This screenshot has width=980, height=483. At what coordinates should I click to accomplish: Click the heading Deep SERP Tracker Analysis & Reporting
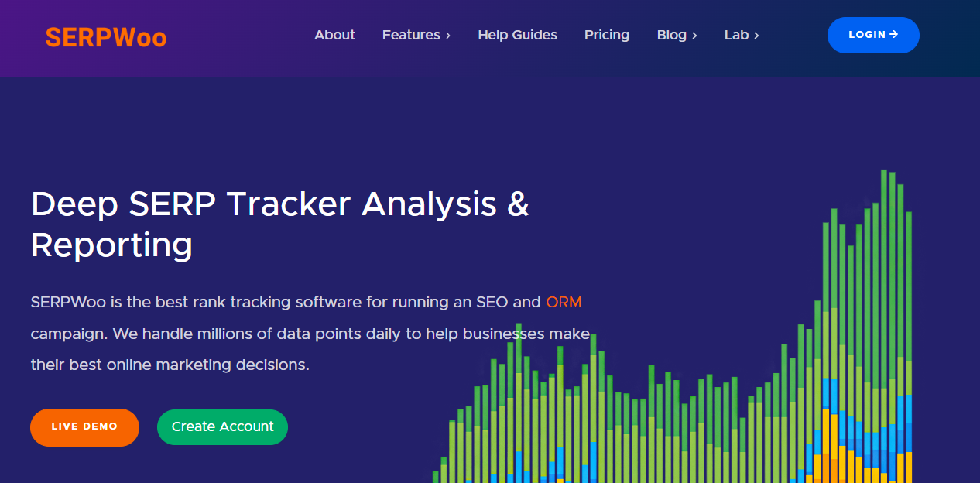click(280, 224)
